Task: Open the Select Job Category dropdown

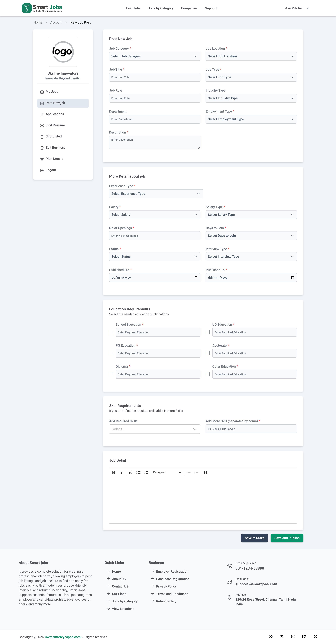Action: click(154, 56)
